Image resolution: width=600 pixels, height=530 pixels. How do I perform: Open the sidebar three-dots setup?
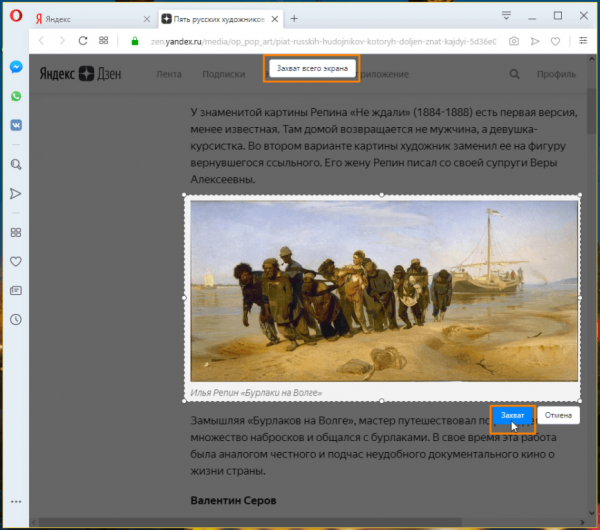16,501
